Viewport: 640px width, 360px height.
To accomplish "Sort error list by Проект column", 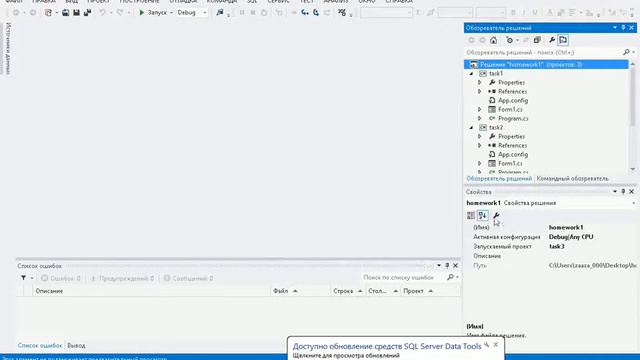I will [430, 291].
